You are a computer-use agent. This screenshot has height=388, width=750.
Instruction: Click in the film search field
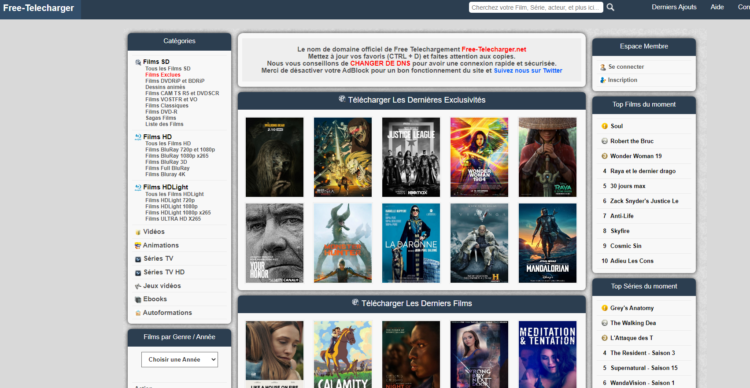click(536, 7)
